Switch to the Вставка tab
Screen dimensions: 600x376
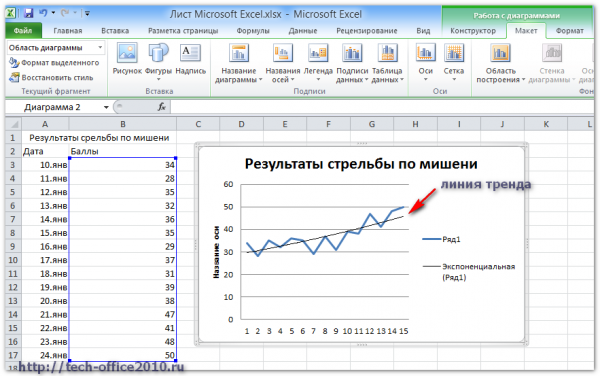pos(115,31)
